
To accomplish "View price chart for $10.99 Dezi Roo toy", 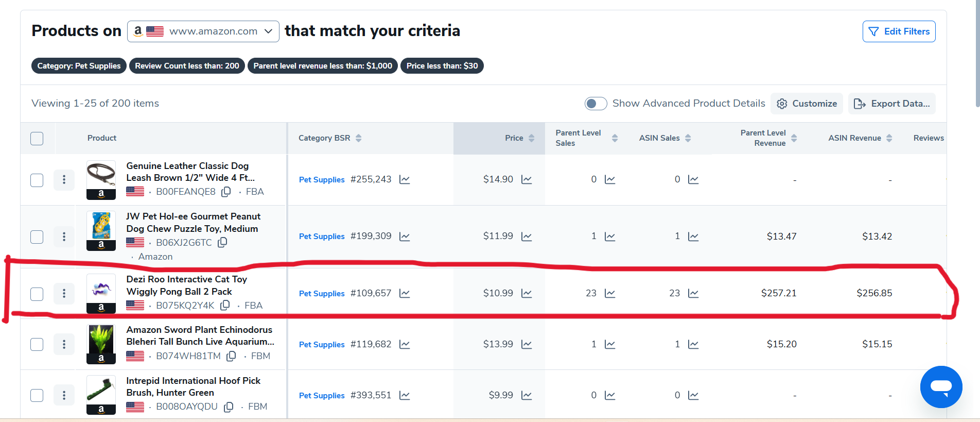I will pyautogui.click(x=527, y=293).
